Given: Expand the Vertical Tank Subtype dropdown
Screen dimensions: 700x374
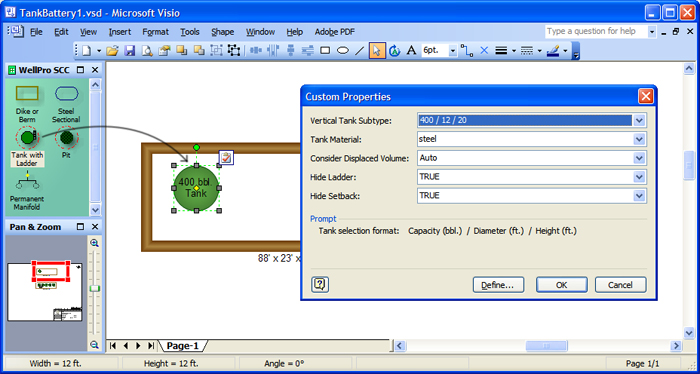Looking at the screenshot, I should pyautogui.click(x=640, y=120).
